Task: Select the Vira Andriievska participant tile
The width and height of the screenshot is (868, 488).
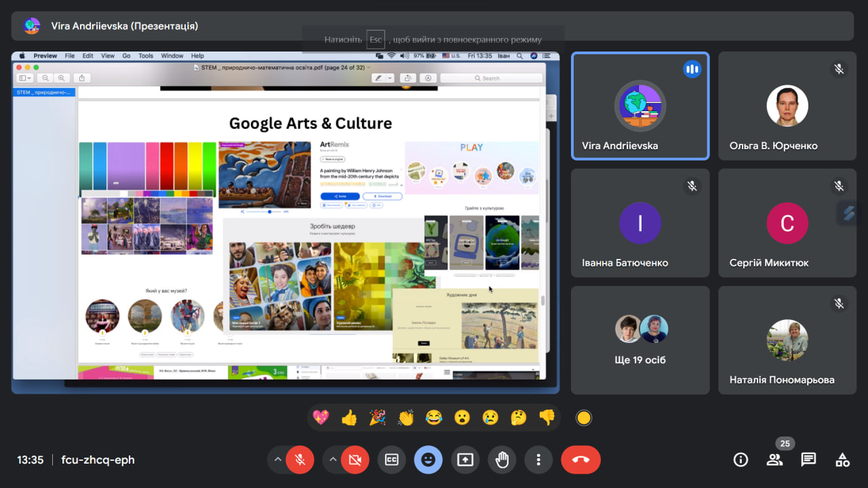Action: click(x=640, y=106)
